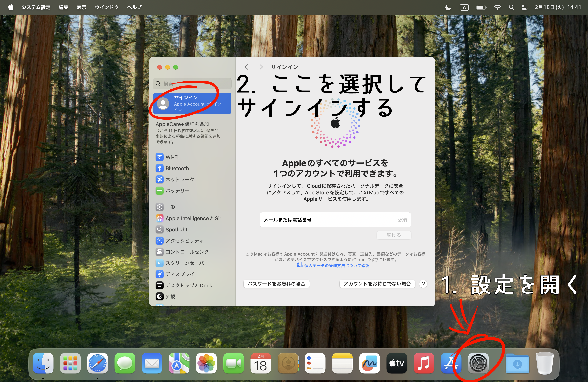Click AppleCare+ 保証を追加 item
The height and width of the screenshot is (382, 588).
point(188,133)
